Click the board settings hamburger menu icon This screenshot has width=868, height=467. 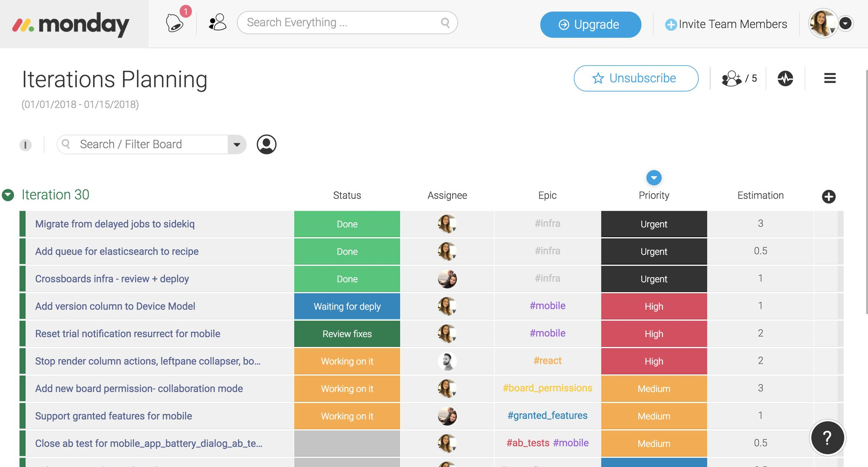tap(829, 78)
